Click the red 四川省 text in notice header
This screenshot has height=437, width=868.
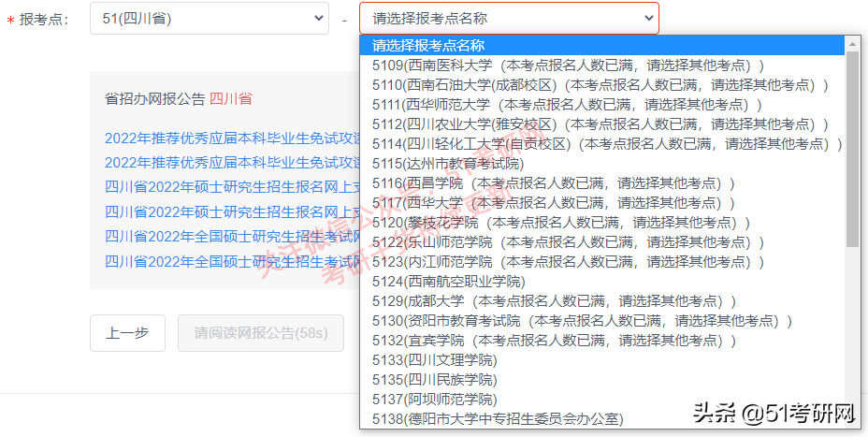tap(230, 99)
